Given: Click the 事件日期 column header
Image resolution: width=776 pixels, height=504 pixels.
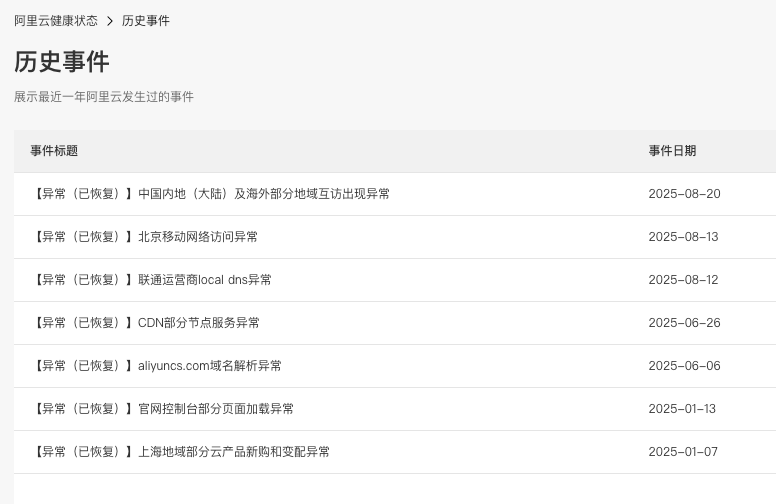Looking at the screenshot, I should tap(672, 151).
